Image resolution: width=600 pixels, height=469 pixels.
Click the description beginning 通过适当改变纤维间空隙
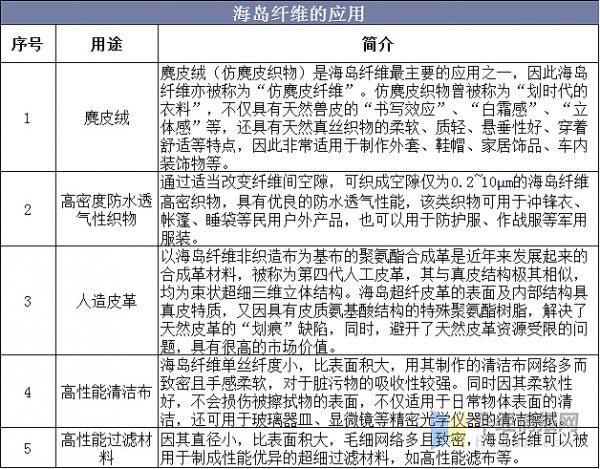(x=378, y=209)
